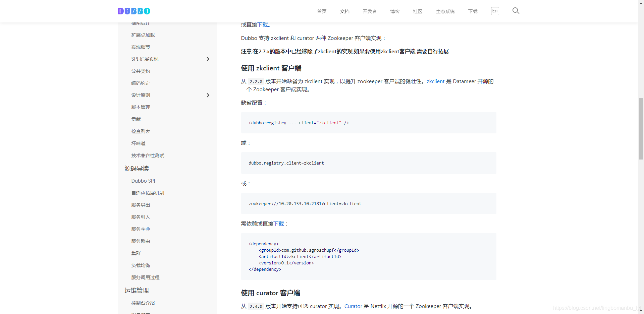Screen dimensions: 644x314
Task: Open 贡献 in the sidebar
Action: 136,119
